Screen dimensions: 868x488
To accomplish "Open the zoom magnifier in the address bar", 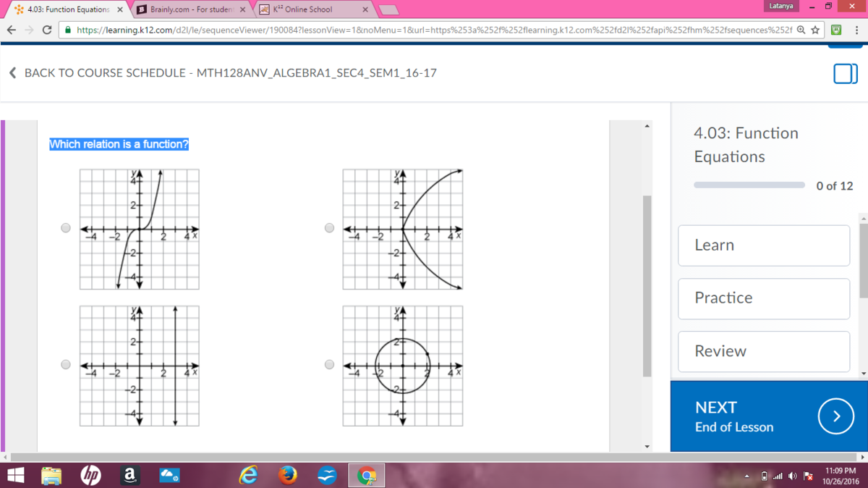I will tap(802, 30).
